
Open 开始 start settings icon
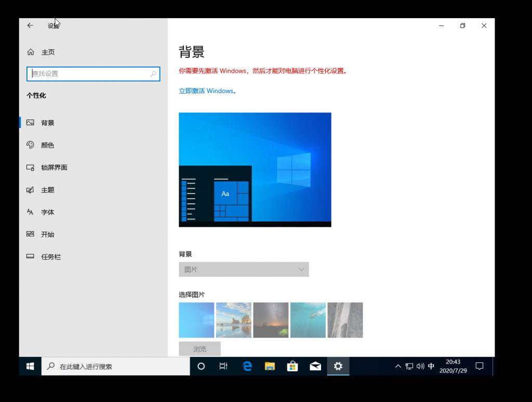30,234
